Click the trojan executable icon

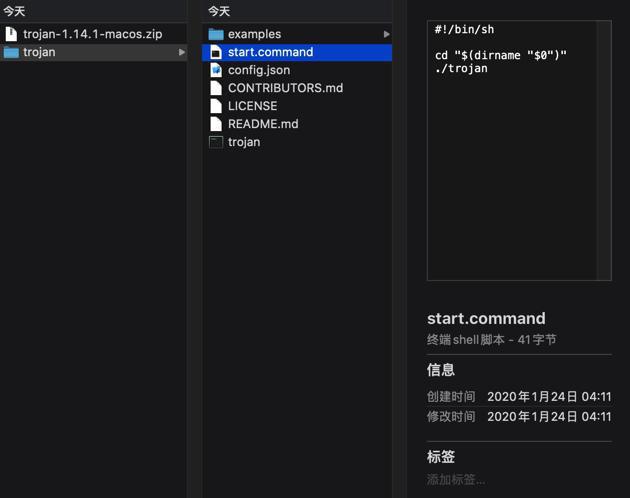coord(216,142)
